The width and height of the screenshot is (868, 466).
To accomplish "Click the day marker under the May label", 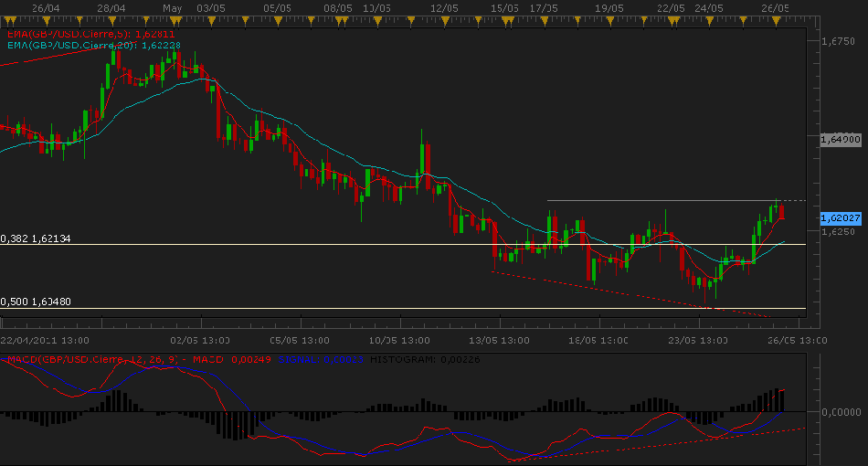I will click(x=172, y=18).
